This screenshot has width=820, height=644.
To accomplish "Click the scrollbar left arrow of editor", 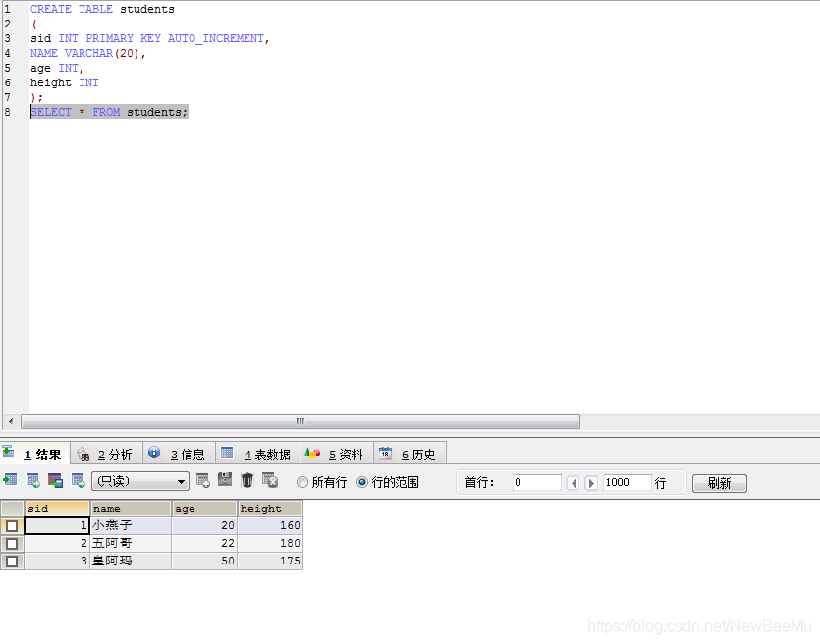I will click(x=11, y=421).
